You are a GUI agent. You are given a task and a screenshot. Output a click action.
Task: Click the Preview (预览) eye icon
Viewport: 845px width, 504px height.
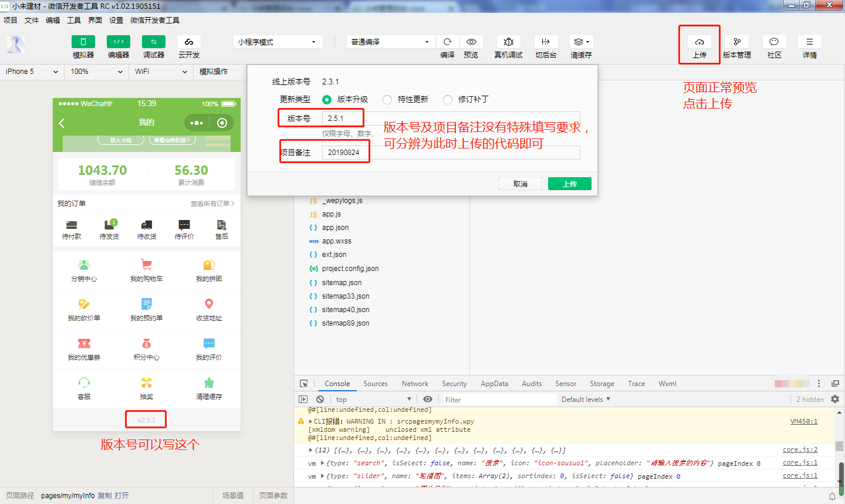point(471,42)
